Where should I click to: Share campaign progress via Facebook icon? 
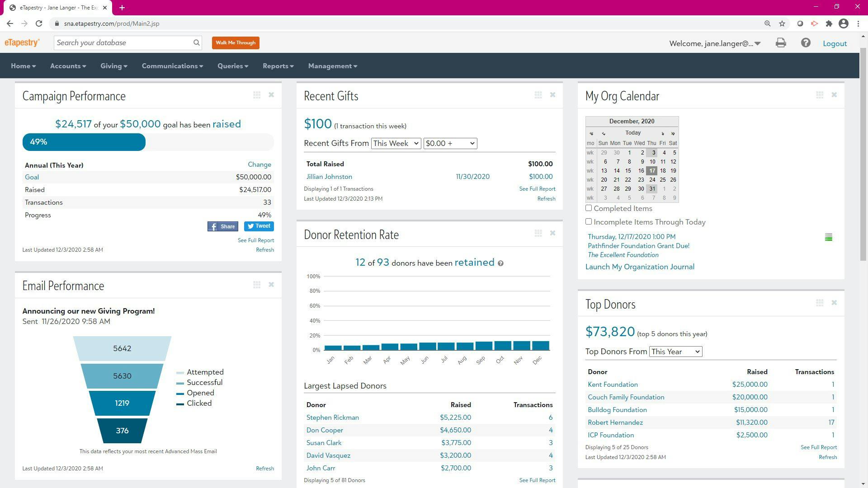click(222, 226)
